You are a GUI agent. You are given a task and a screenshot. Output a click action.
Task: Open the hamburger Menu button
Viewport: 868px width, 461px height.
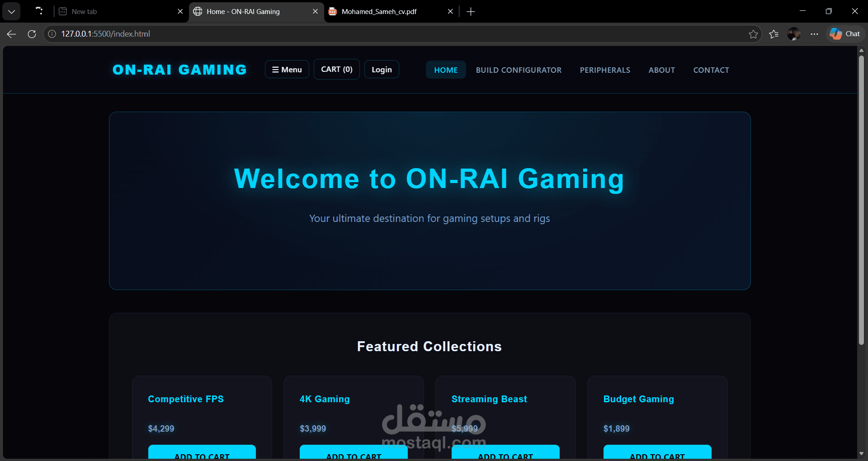(x=287, y=70)
